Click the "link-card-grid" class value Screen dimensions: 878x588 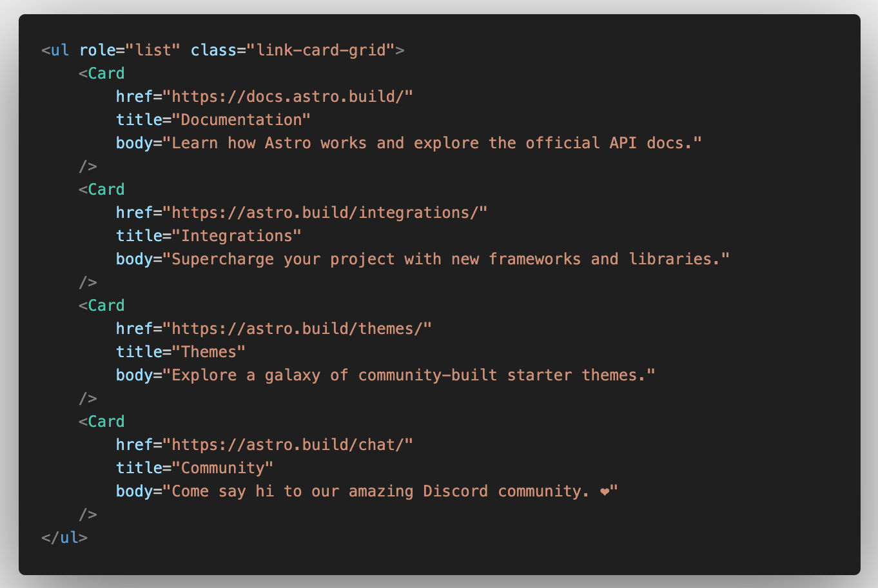click(320, 50)
